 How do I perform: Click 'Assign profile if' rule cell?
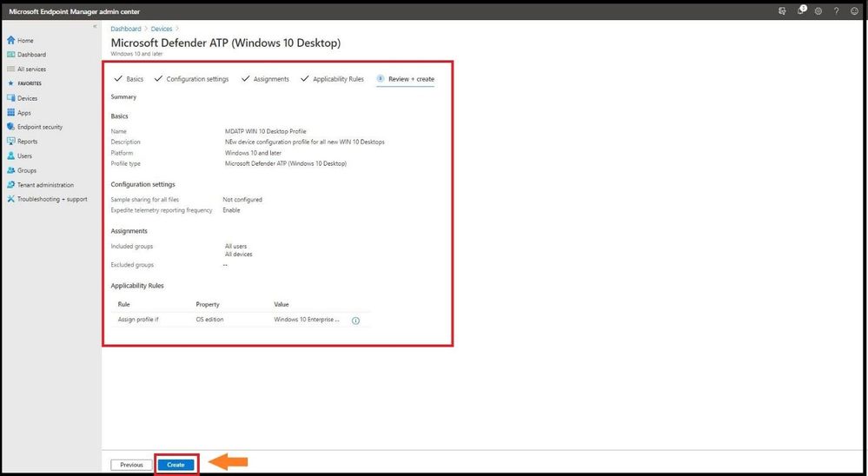138,320
